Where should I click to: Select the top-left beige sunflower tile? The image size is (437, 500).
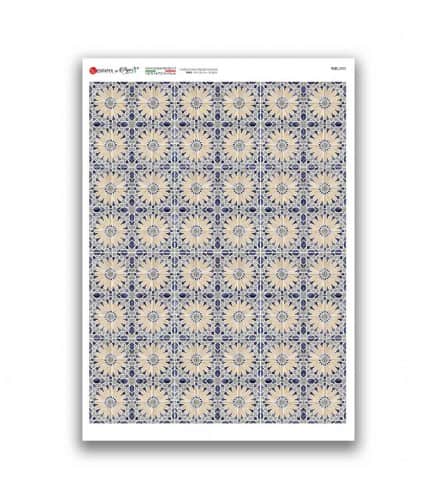coord(110,103)
